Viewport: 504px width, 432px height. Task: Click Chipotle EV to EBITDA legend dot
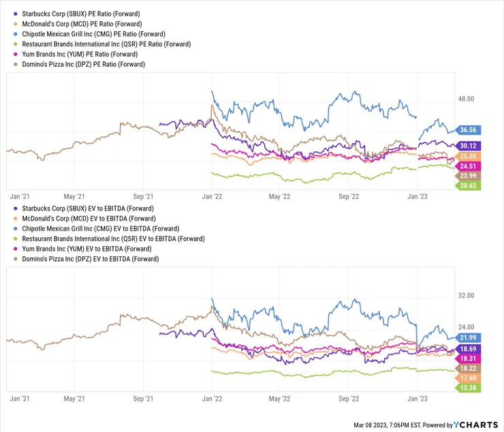click(x=16, y=228)
